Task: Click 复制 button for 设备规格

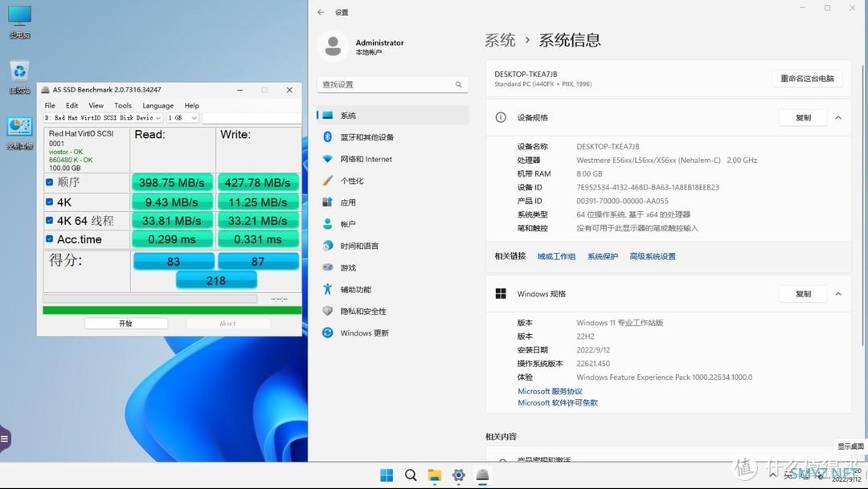Action: 803,117
